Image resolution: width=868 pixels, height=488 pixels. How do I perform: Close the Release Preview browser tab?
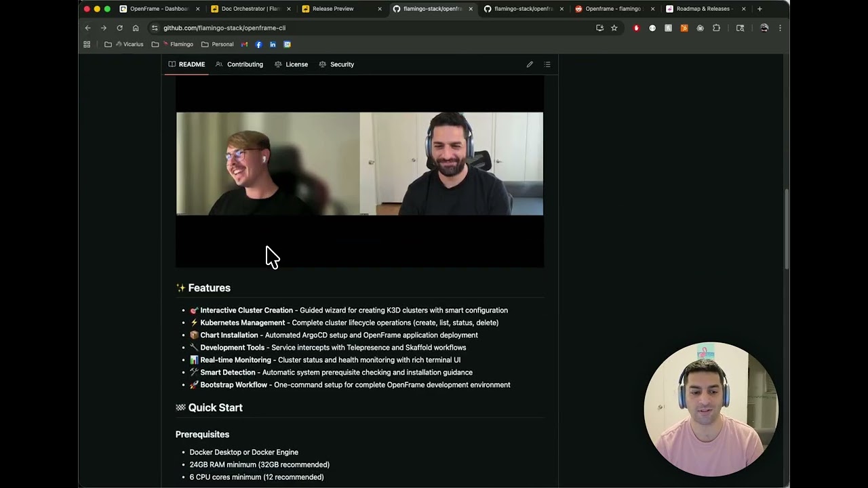coord(380,9)
